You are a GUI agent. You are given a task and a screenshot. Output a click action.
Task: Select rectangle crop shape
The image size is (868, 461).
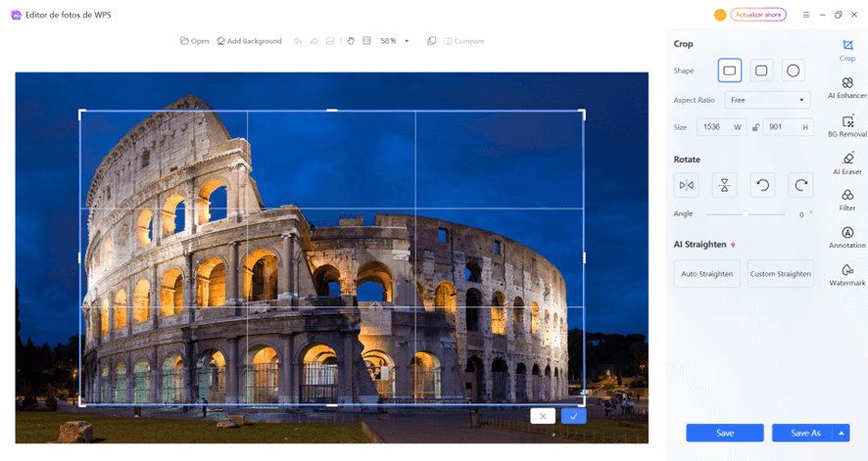pyautogui.click(x=730, y=70)
